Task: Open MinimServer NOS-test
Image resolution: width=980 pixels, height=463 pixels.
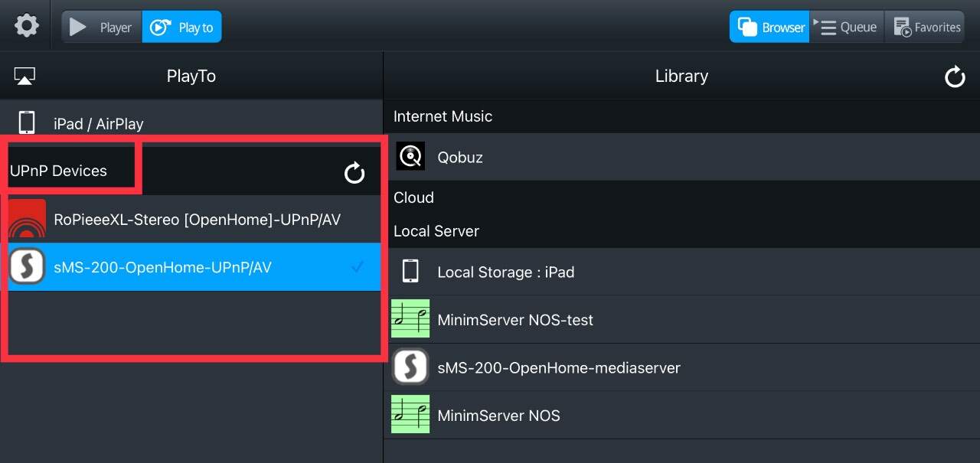Action: click(681, 320)
